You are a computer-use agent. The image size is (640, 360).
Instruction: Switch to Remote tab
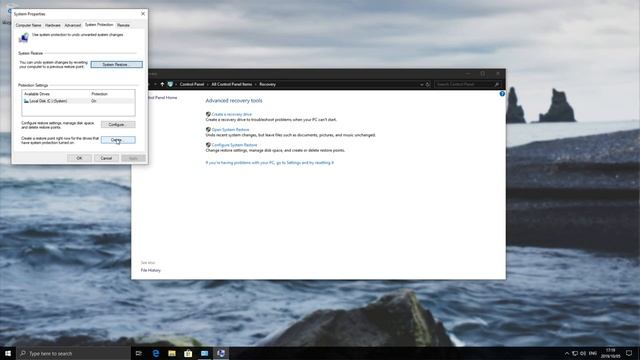click(x=123, y=25)
